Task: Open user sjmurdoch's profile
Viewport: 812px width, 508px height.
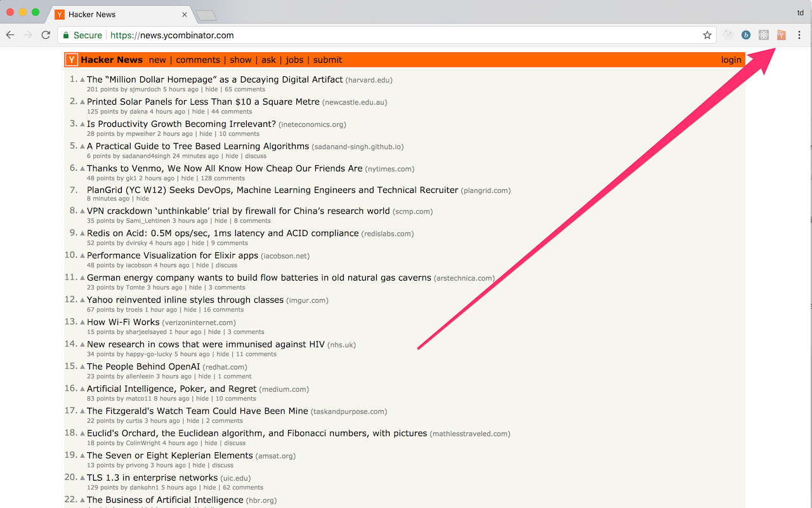Action: pos(145,90)
